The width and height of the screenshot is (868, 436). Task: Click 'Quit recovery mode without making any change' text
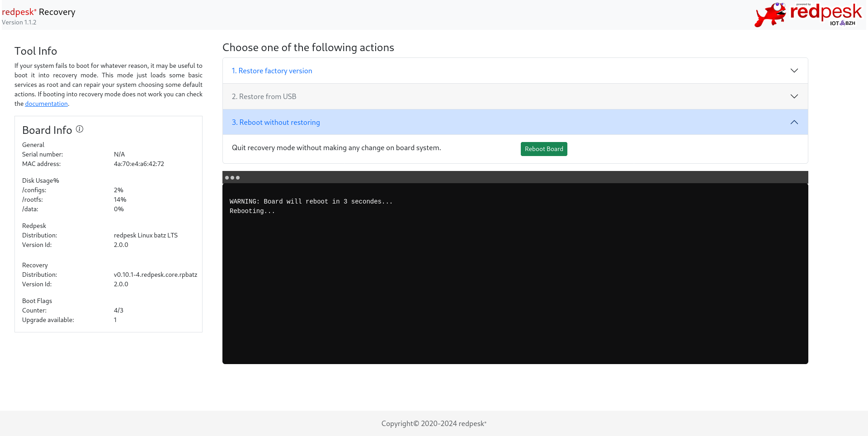pyautogui.click(x=336, y=148)
